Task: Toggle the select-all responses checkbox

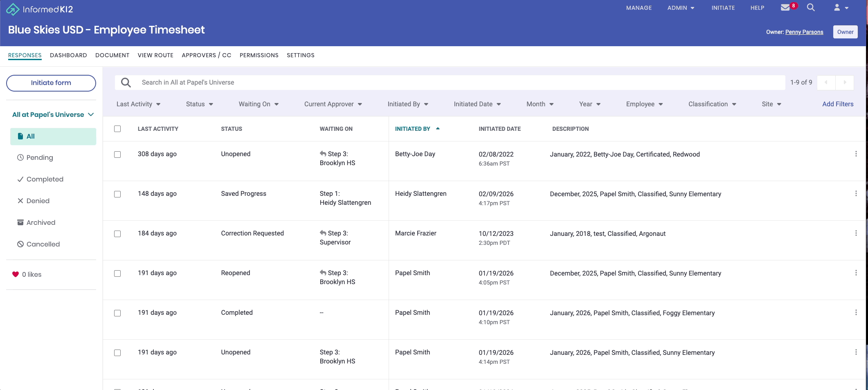Action: (117, 129)
